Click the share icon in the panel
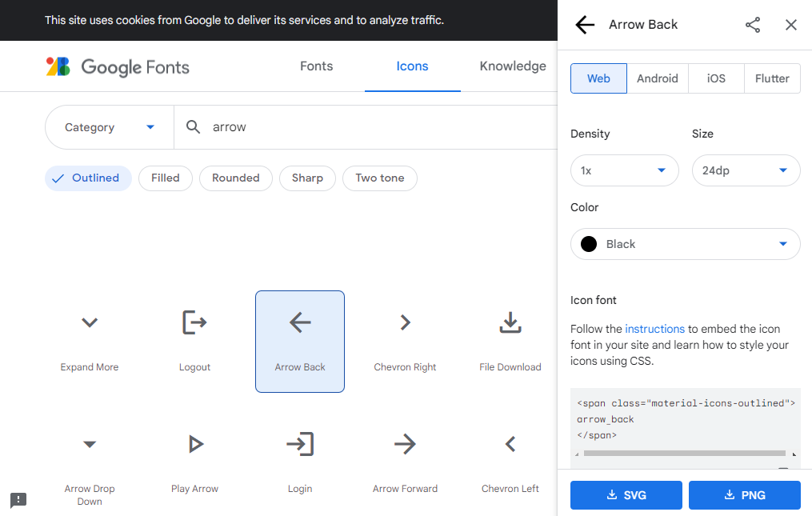The height and width of the screenshot is (516, 812). [752, 25]
